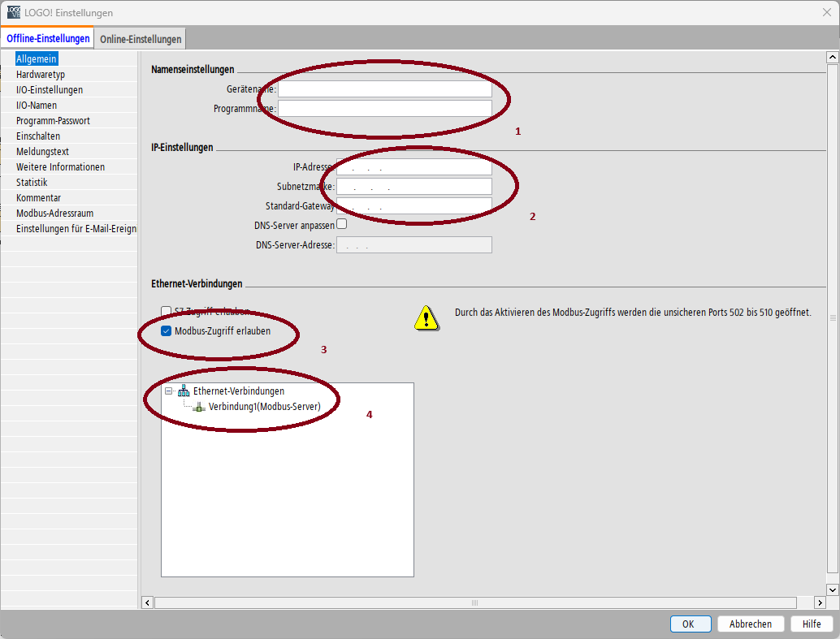Select Verbindung1(Modbus-Server) in the tree
Viewport: 840px width, 639px height.
(x=264, y=407)
